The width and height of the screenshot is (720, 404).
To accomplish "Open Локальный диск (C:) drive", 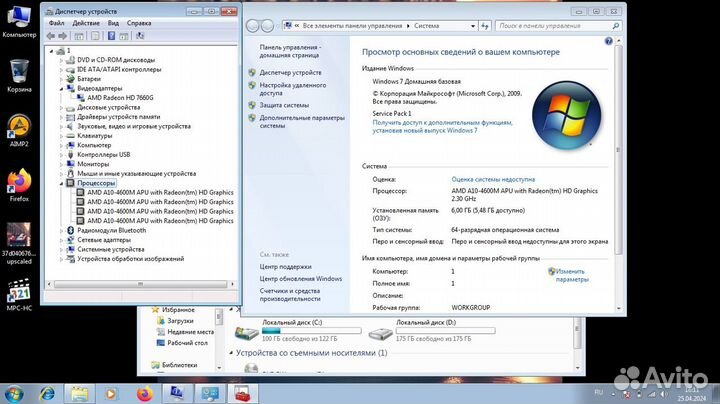I will pyautogui.click(x=297, y=331).
